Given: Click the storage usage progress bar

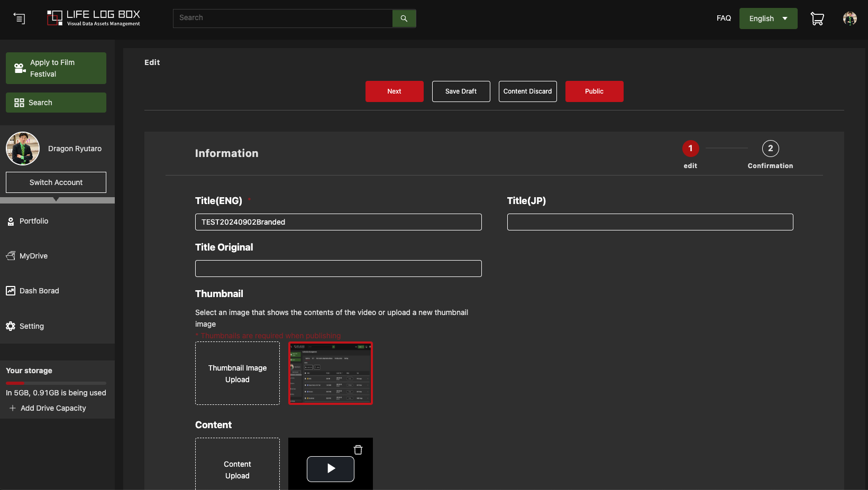Looking at the screenshot, I should pos(56,383).
